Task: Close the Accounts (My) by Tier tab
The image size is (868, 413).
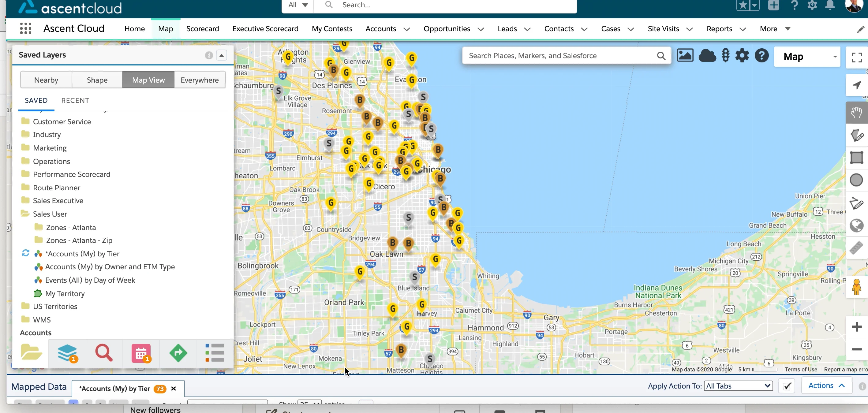Action: [x=174, y=389]
